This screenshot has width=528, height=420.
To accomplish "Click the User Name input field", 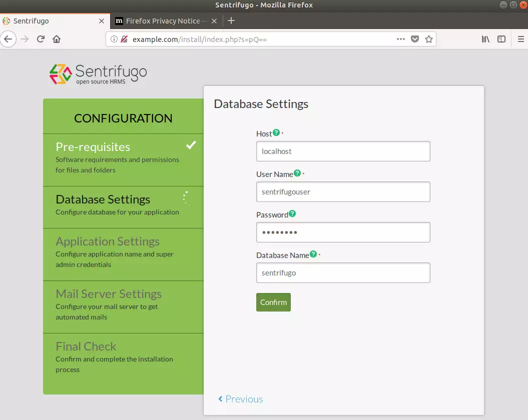I will pyautogui.click(x=343, y=192).
